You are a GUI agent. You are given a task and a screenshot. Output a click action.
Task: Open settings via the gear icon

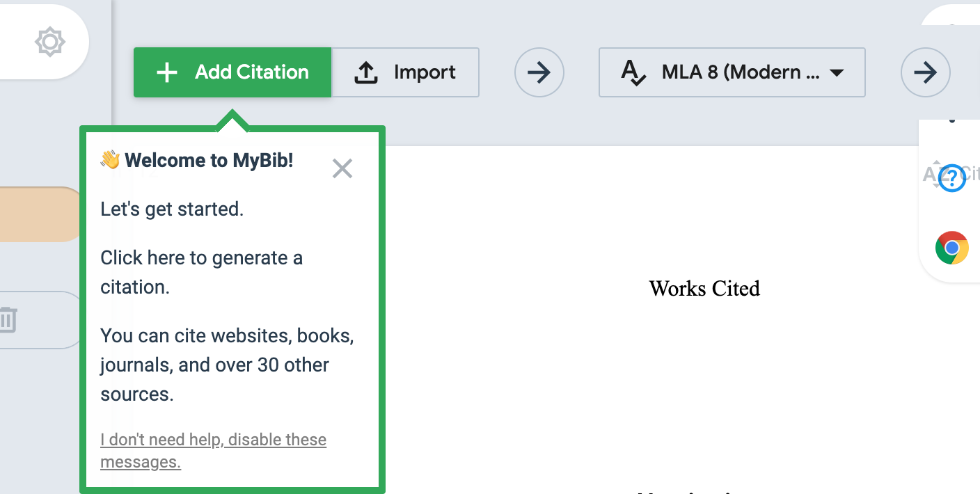coord(50,42)
